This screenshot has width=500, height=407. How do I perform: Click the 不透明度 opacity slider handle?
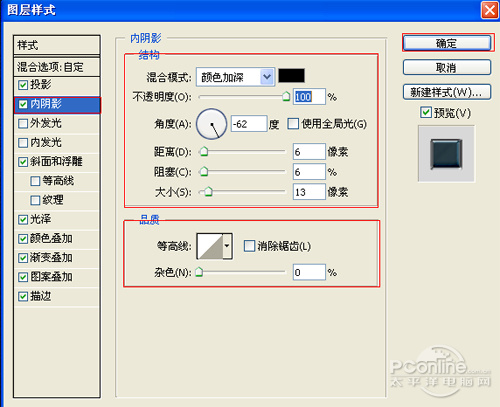click(286, 97)
